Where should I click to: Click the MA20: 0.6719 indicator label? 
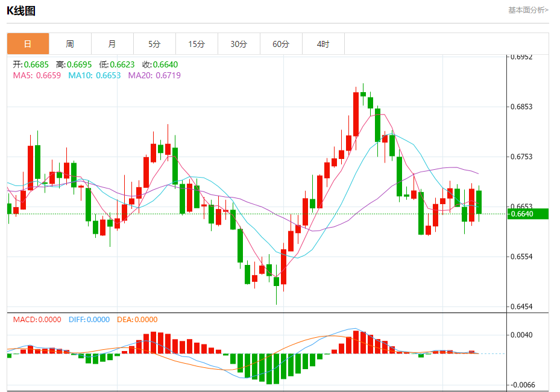coord(154,76)
